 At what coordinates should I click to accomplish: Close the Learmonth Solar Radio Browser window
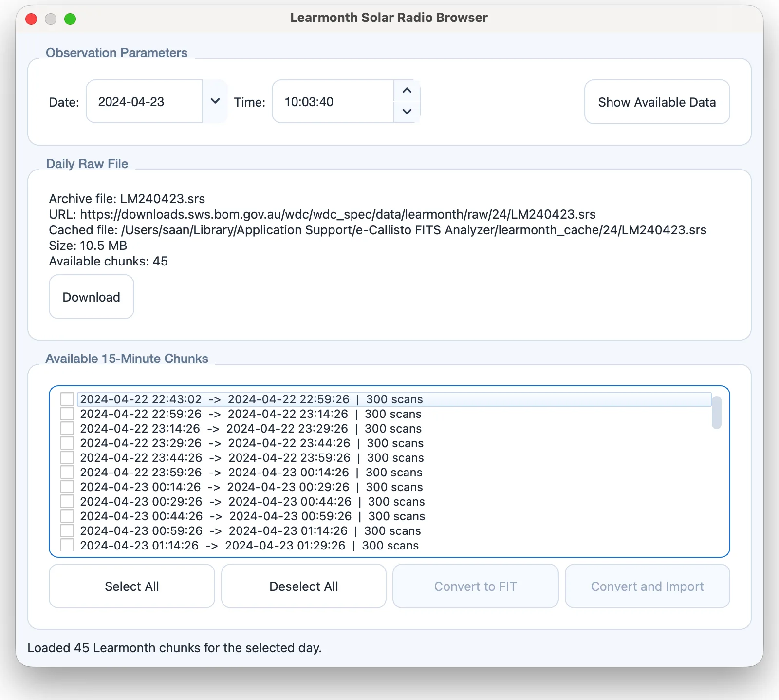click(31, 19)
